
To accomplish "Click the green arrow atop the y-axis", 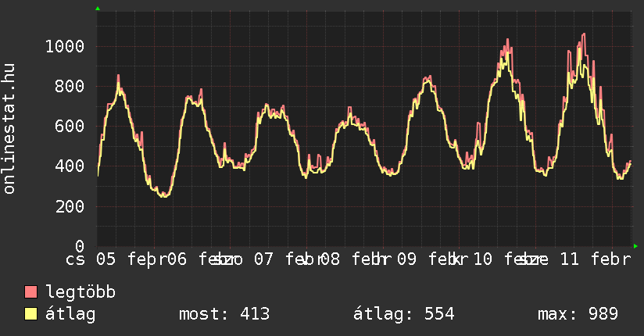I will click(x=98, y=9).
